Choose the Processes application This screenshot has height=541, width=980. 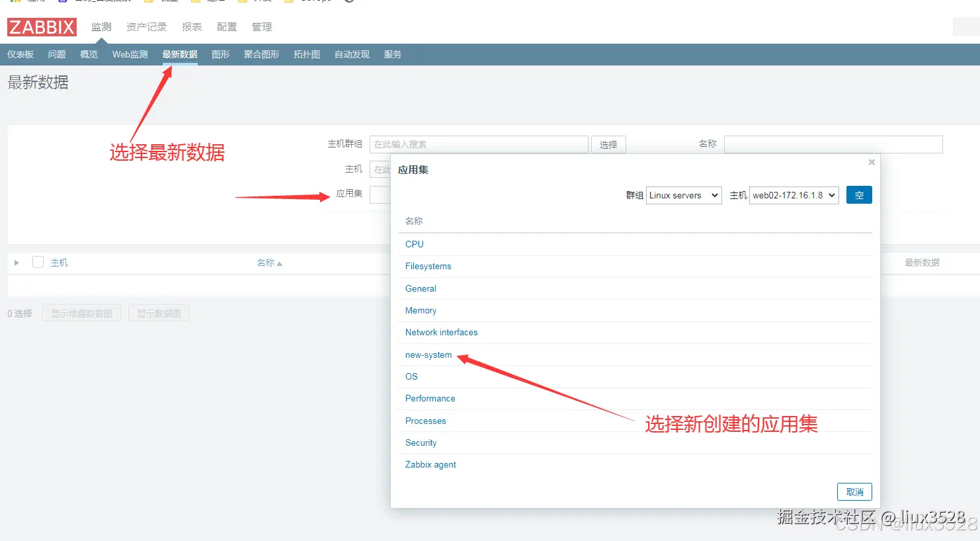425,421
